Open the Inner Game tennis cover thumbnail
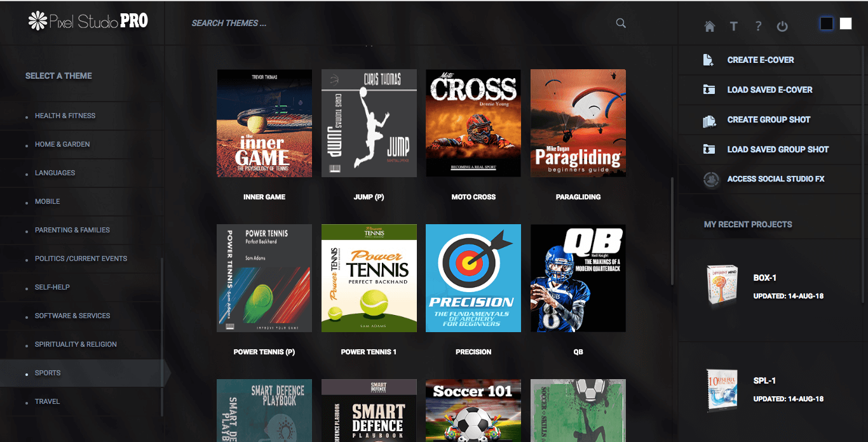Screen dimensions: 868x442 [264, 123]
